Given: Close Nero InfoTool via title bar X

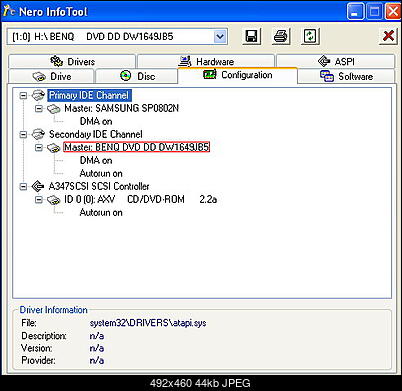Looking at the screenshot, I should 393,12.
